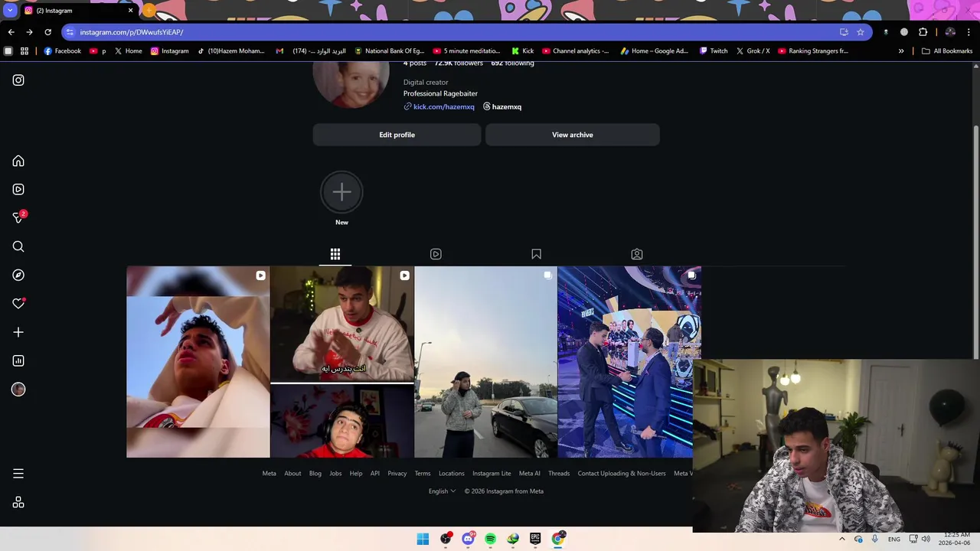Open the Jobs footer link
This screenshot has height=551, width=980.
pos(335,474)
